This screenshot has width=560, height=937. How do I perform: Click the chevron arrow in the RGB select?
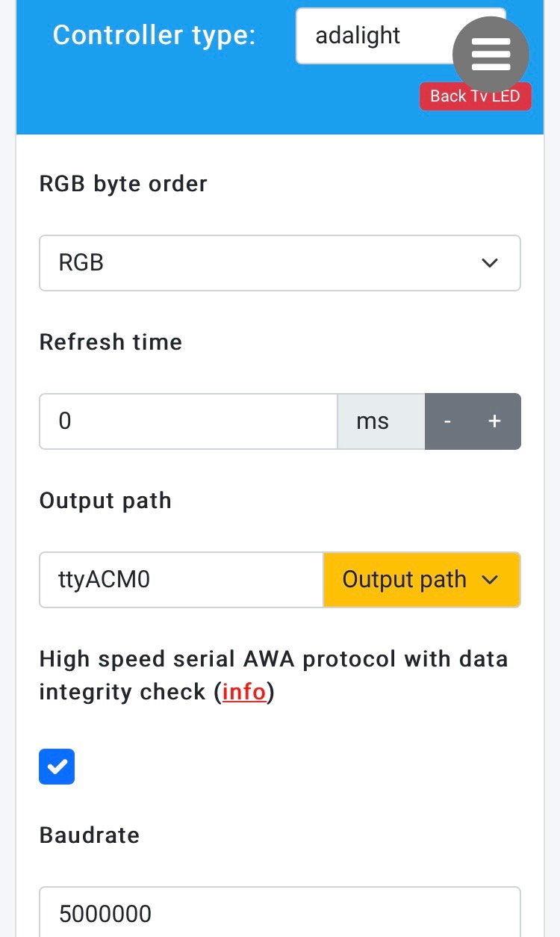[x=489, y=263]
